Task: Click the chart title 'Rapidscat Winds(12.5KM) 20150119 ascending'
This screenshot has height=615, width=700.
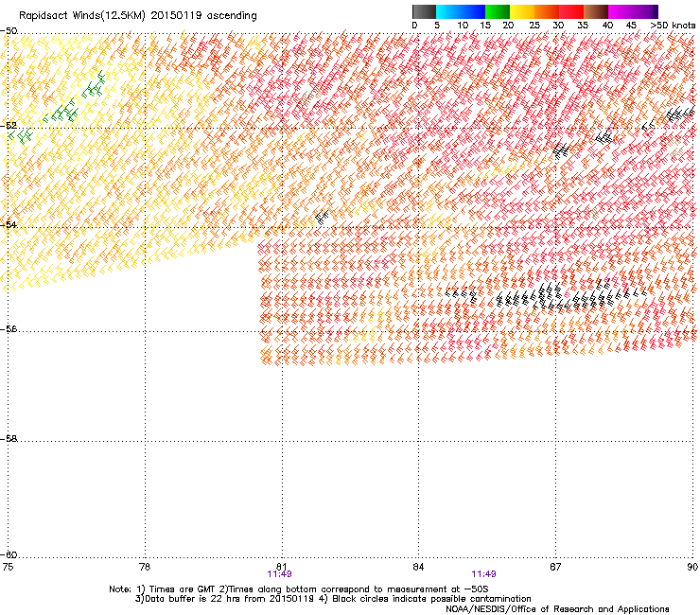Action: pos(137,16)
